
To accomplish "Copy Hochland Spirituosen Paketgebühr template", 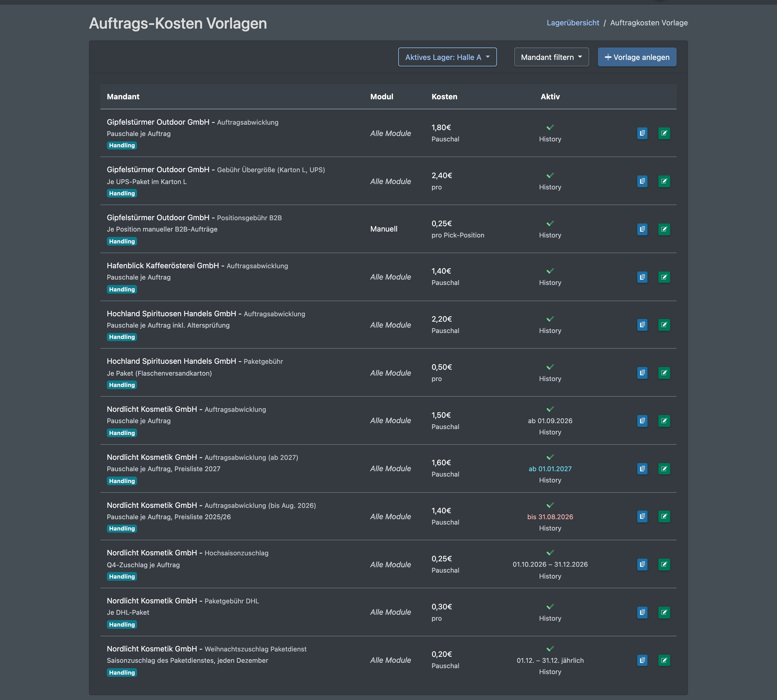I will (642, 373).
